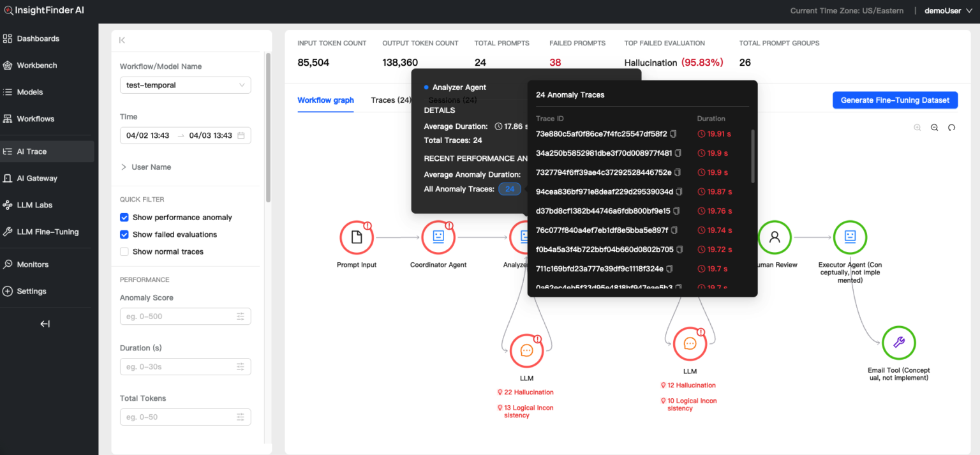Click the Prompt Input node icon
Viewport: 980px width, 455px height.
[357, 237]
